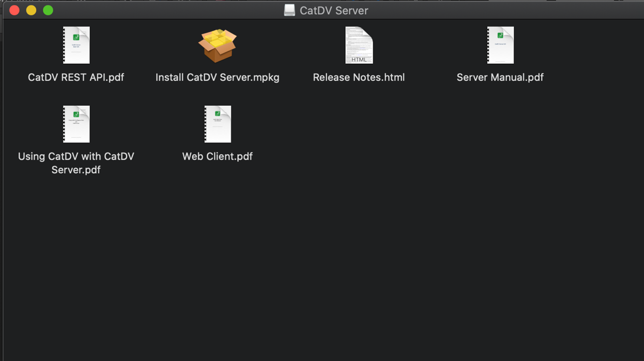Select the CatDV REST API.pdf file icon
This screenshot has width=644, height=361.
76,45
